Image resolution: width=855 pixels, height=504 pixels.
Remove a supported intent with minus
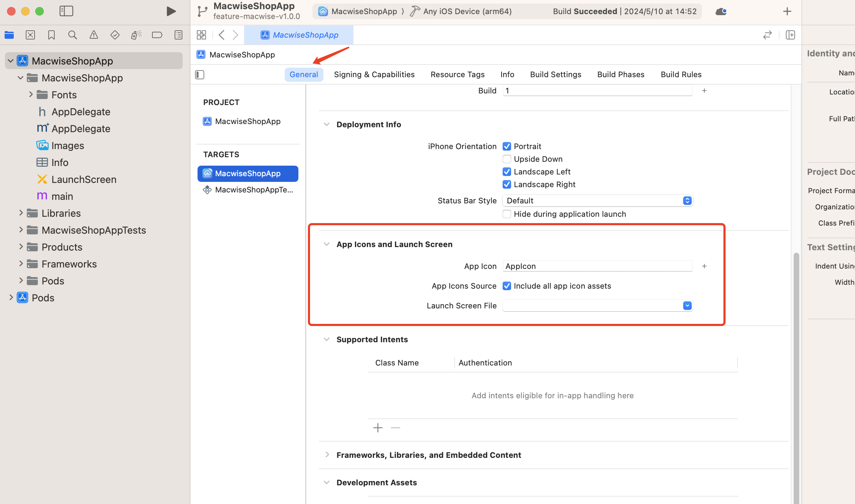[395, 428]
